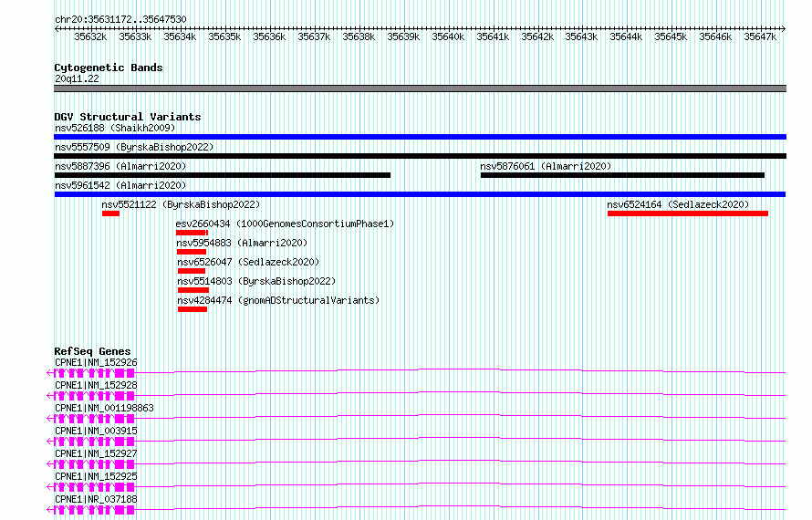The width and height of the screenshot is (812, 520).
Task: Click the nsv5954883 (Almarri2020) label
Action: tap(242, 243)
